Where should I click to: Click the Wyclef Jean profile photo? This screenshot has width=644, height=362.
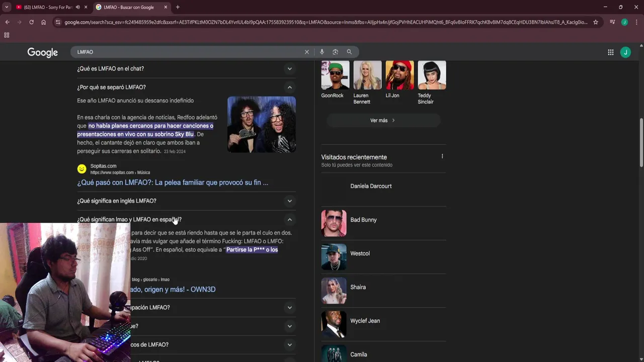click(x=334, y=324)
